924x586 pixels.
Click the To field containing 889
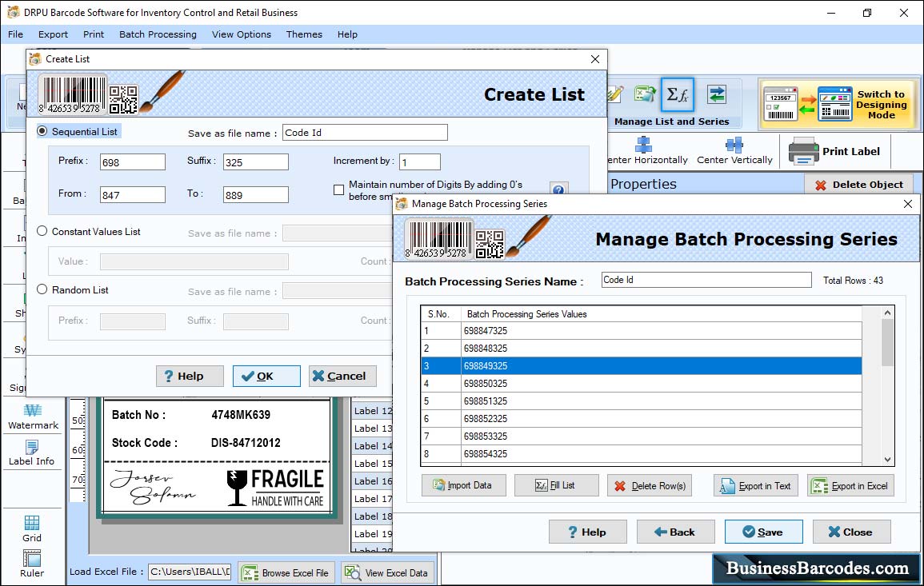(256, 195)
